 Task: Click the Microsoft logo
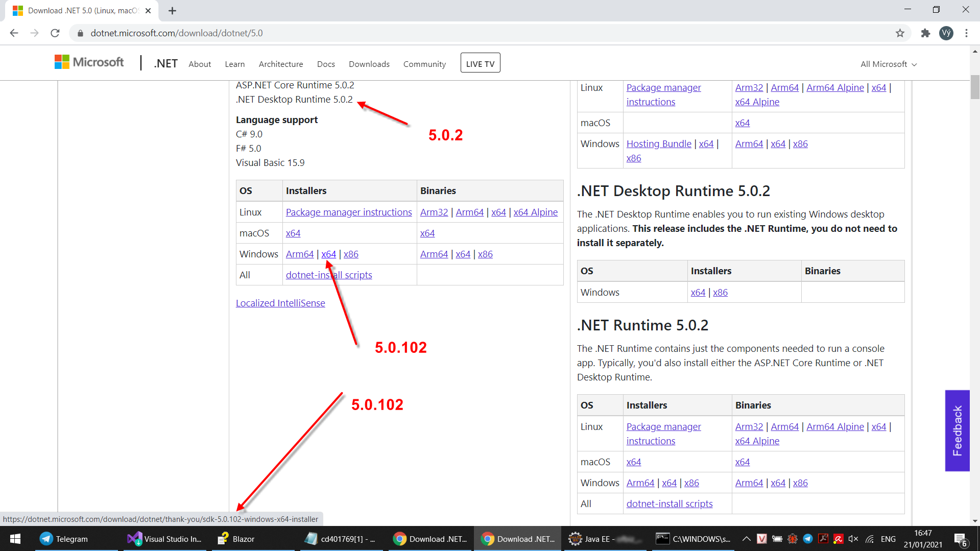point(88,61)
